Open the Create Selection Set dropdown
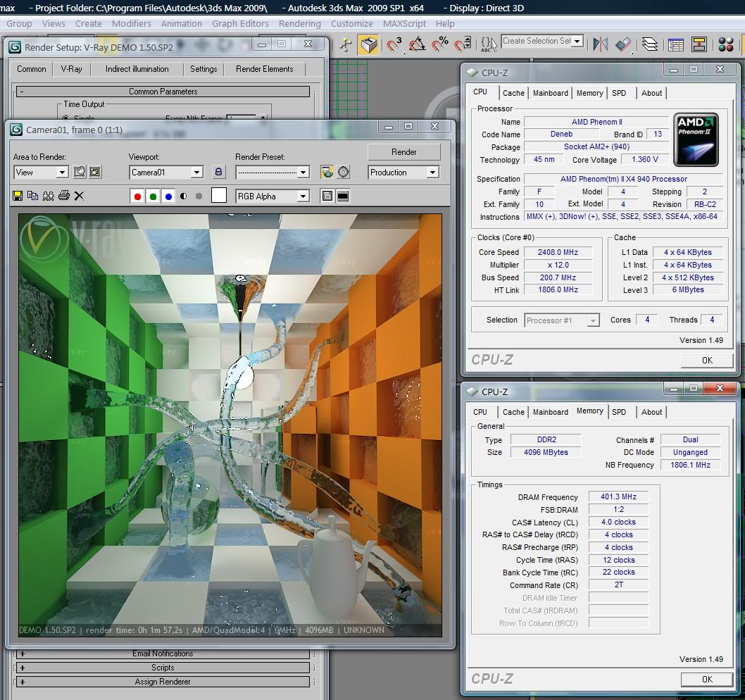This screenshot has height=700, width=745. [x=542, y=42]
